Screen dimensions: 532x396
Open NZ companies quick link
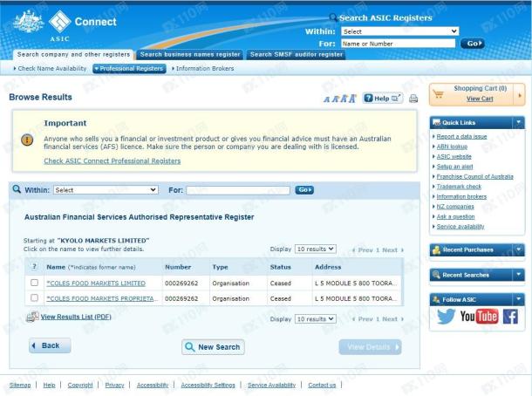click(455, 207)
